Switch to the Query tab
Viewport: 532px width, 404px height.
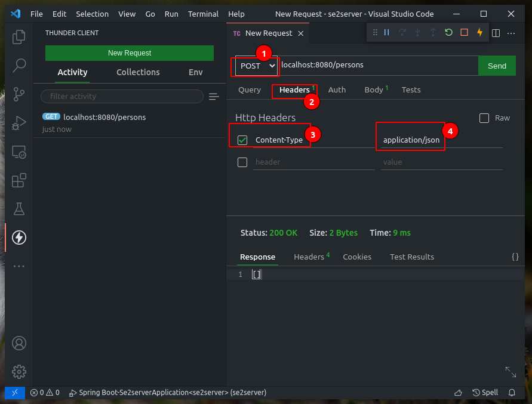(x=250, y=90)
